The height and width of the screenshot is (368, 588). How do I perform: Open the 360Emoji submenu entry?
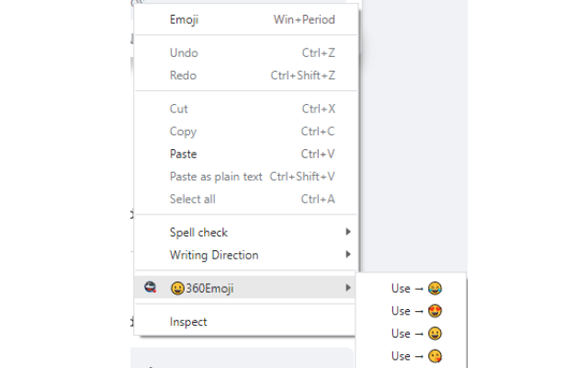tap(245, 288)
